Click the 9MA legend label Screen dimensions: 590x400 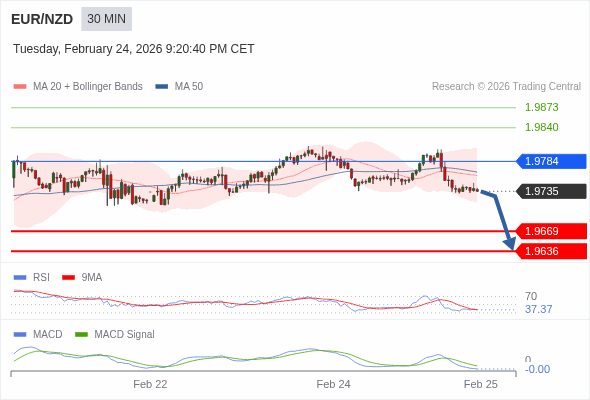[x=92, y=278]
